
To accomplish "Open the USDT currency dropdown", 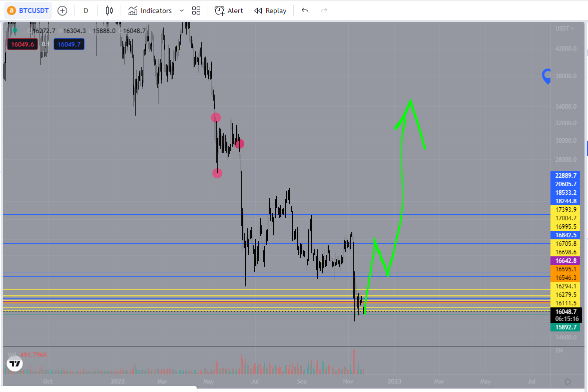I will (x=564, y=29).
